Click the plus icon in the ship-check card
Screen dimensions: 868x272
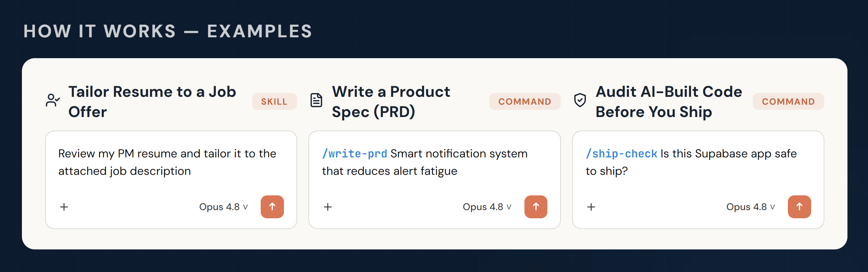(x=591, y=207)
